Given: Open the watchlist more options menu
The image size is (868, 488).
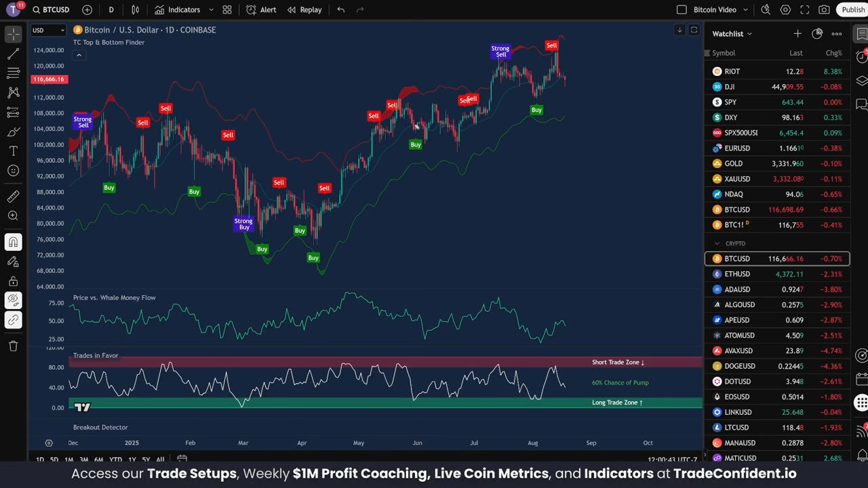Looking at the screenshot, I should click(837, 34).
